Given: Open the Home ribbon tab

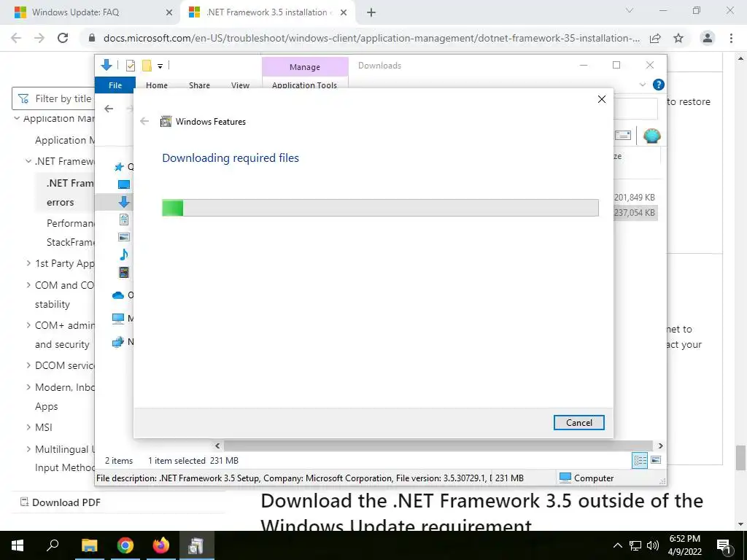Looking at the screenshot, I should [157, 85].
